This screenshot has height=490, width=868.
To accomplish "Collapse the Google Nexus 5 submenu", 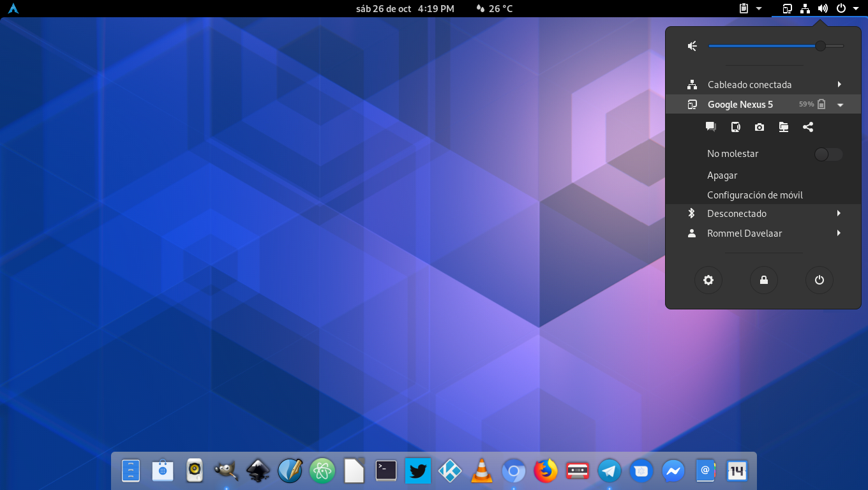I will (841, 105).
